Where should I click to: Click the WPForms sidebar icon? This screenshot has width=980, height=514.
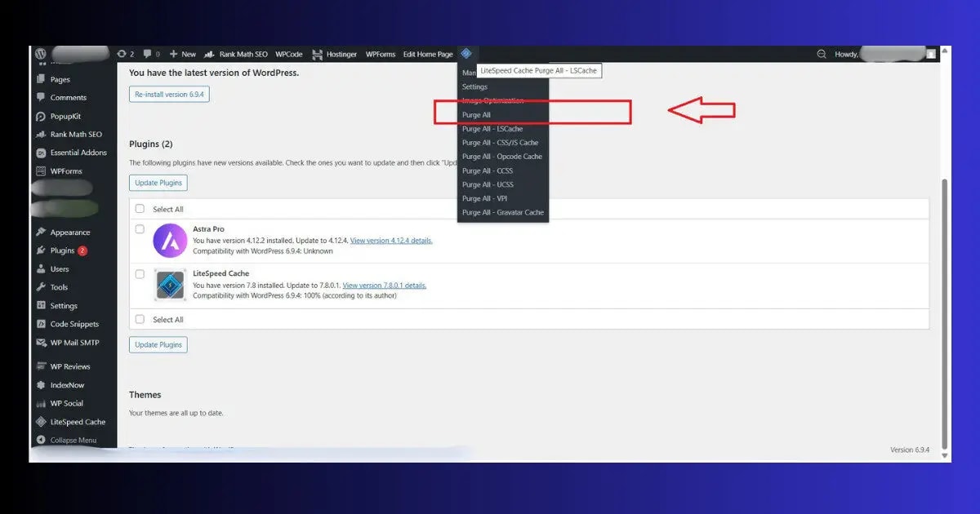tap(42, 171)
